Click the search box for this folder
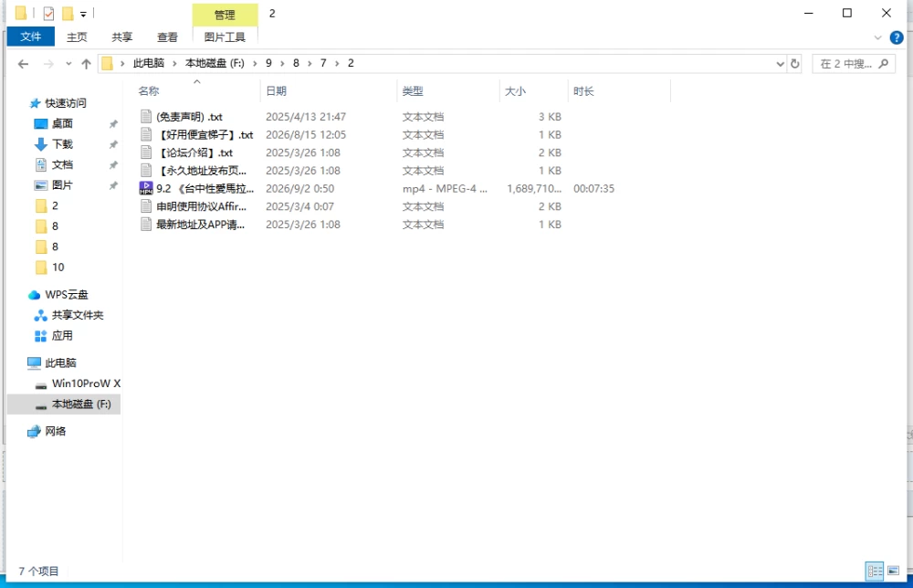The image size is (913, 588). [x=854, y=64]
